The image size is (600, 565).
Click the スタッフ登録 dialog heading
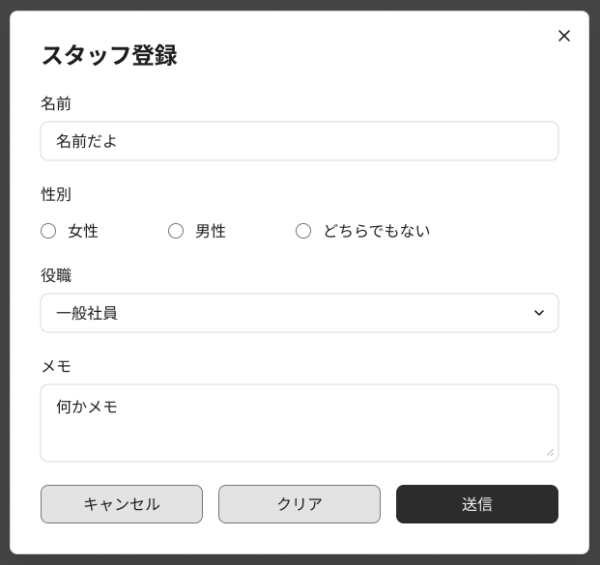(x=109, y=55)
